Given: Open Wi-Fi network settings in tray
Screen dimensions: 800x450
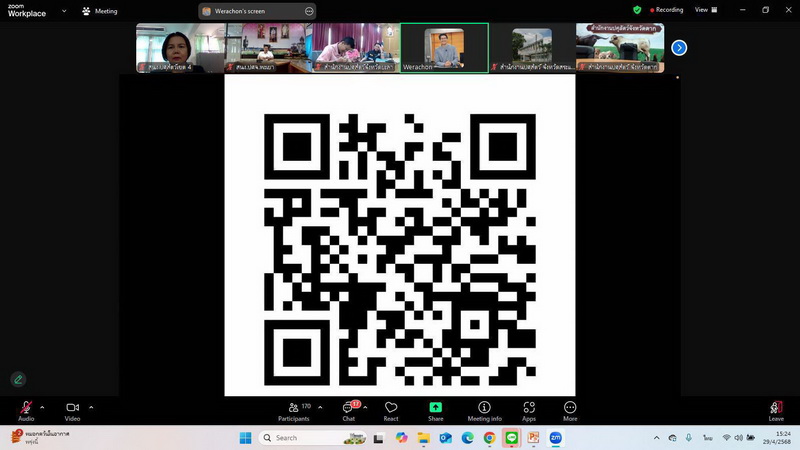Looking at the screenshot, I should coord(727,438).
